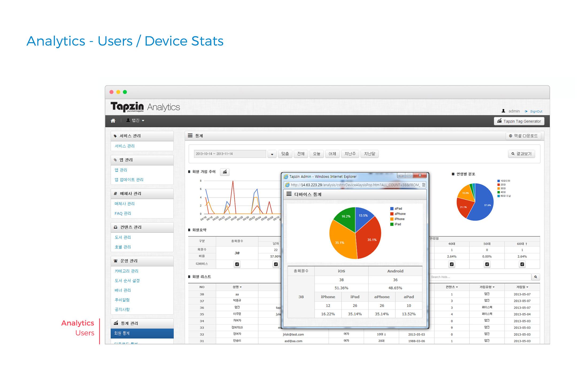Click the Tapzin Tag Generator button
Screen dimensions: 588x374
tap(519, 121)
